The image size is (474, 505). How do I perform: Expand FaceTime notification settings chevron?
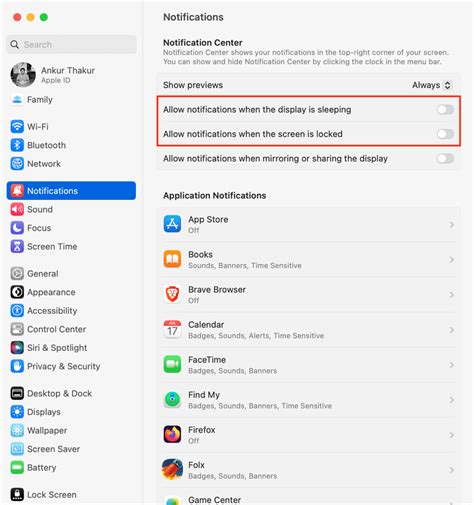coord(452,365)
